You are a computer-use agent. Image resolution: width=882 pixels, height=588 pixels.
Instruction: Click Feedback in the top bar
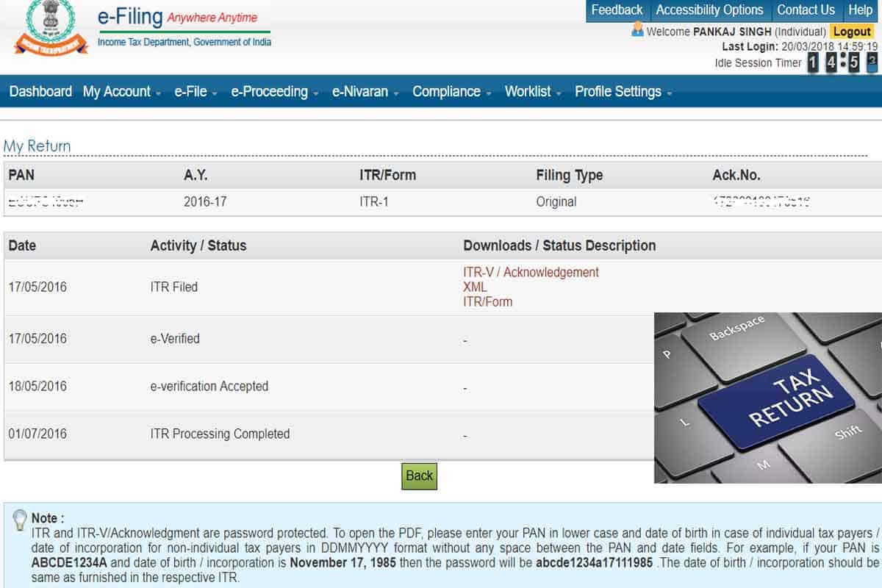(617, 10)
